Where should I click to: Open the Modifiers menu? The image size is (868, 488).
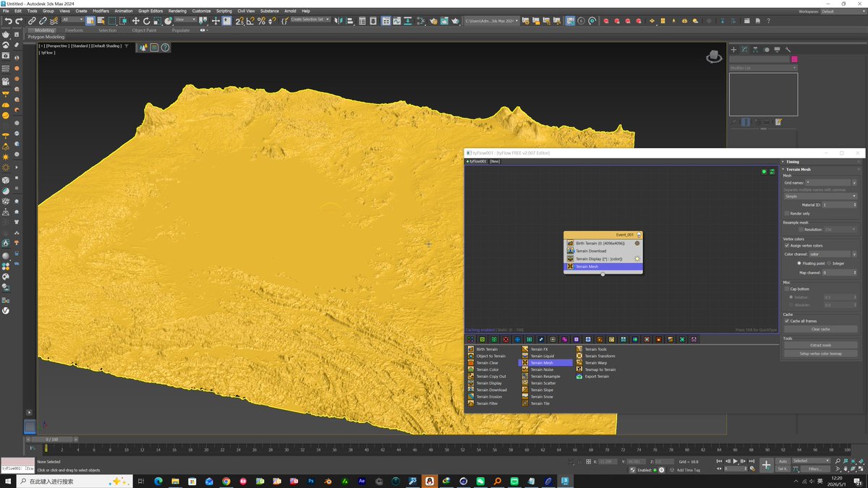[x=101, y=11]
